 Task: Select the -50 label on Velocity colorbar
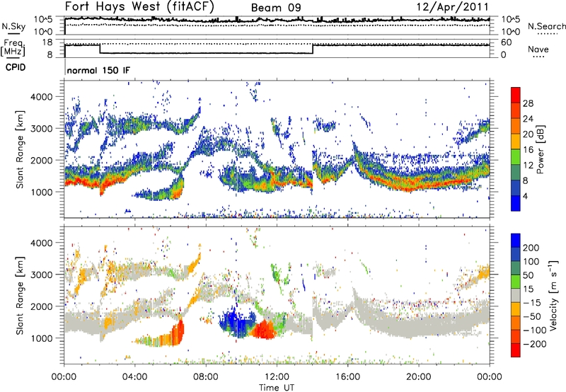[532, 316]
